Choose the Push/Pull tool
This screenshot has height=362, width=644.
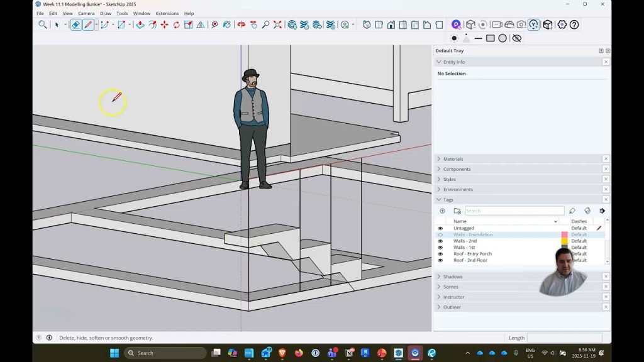140,25
